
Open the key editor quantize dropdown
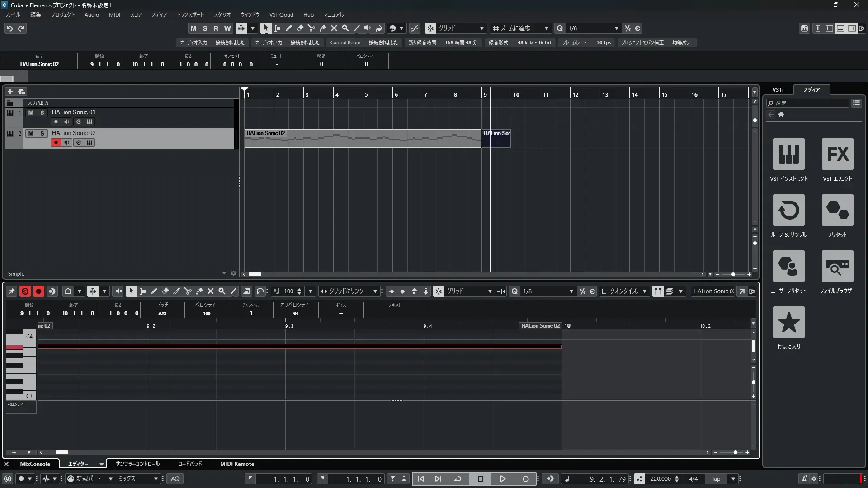click(571, 291)
